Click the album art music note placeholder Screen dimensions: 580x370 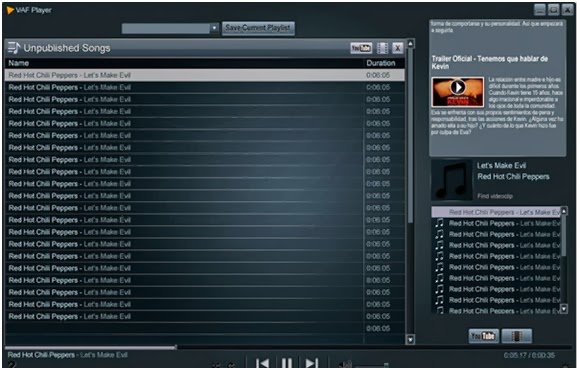[452, 180]
